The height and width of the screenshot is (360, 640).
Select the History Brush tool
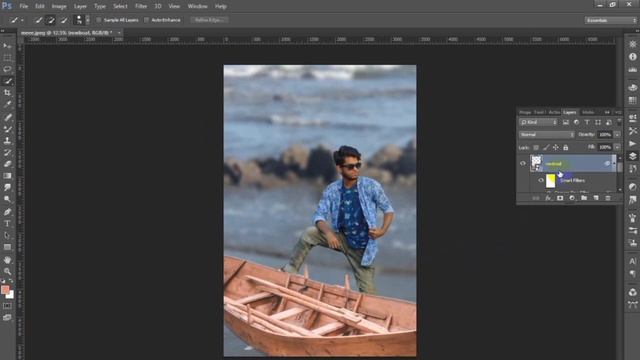(7, 152)
